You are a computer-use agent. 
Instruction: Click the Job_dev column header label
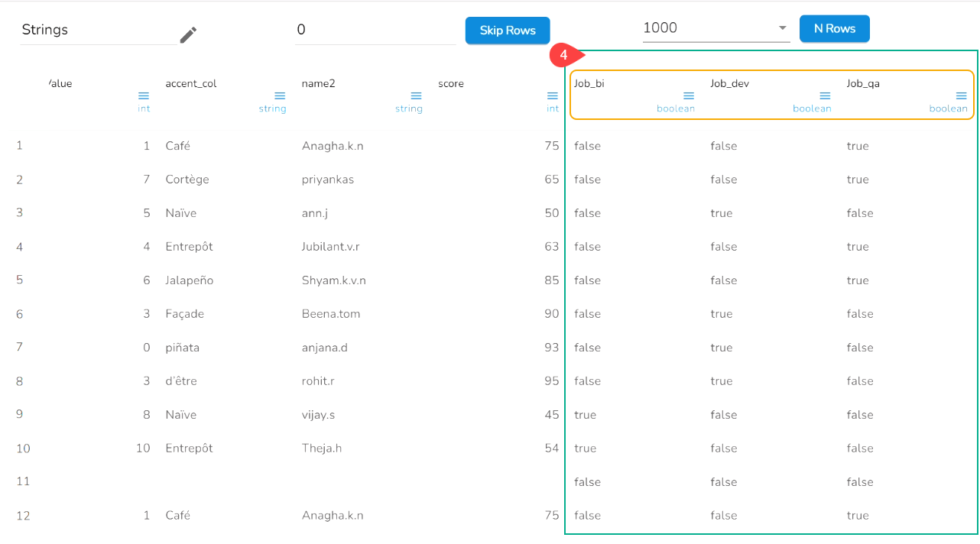coord(729,83)
